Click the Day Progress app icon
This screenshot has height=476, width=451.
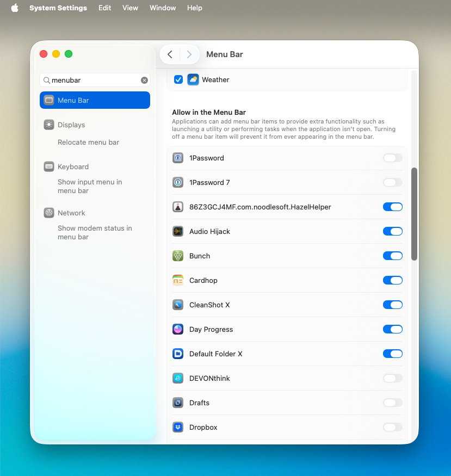click(x=178, y=329)
